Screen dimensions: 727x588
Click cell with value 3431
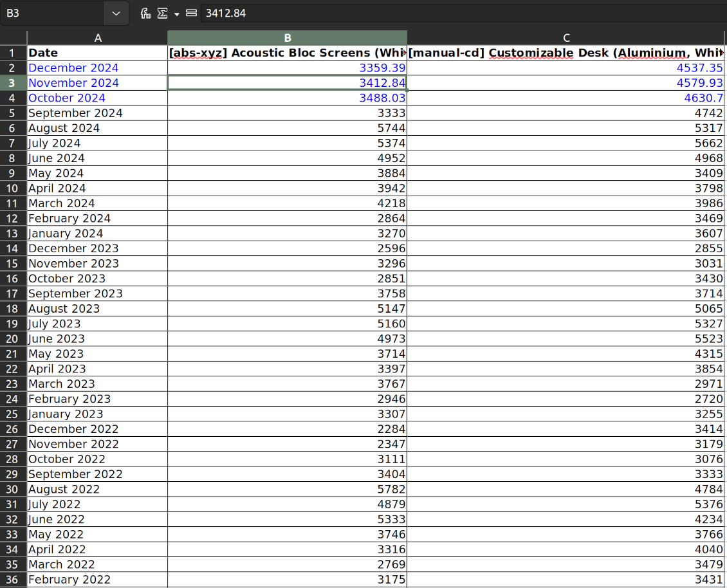(566, 579)
